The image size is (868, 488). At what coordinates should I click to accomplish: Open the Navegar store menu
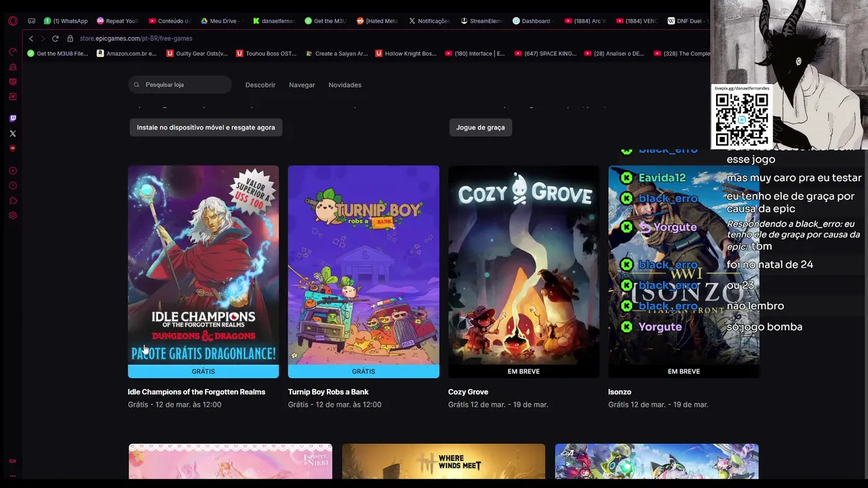click(302, 85)
